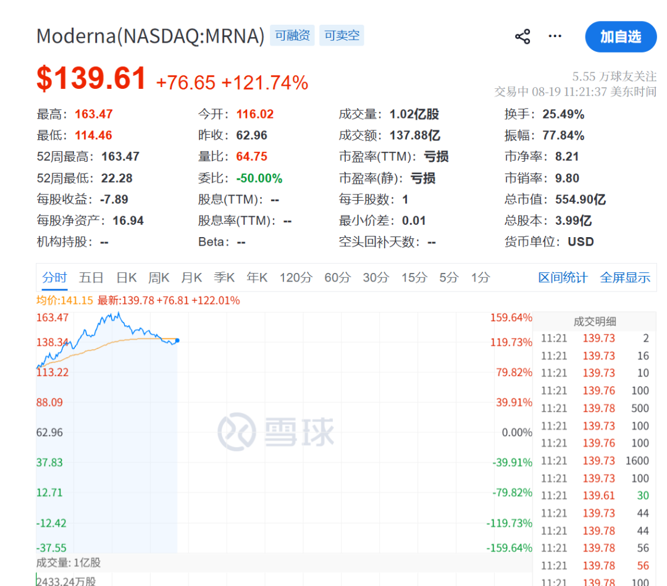Click the 全屏显示 link

click(625, 278)
